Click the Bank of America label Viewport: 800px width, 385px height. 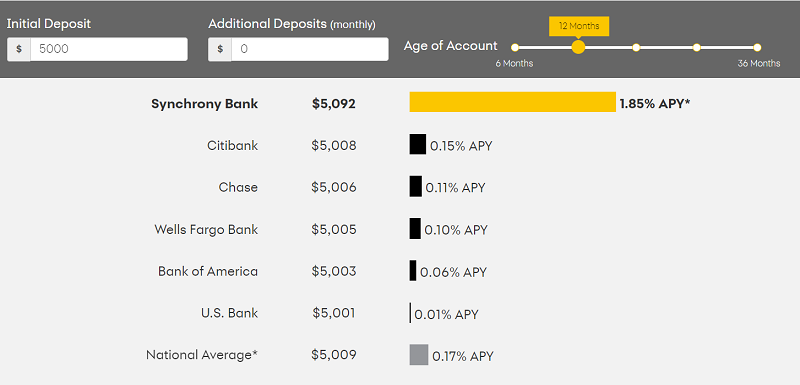[208, 271]
